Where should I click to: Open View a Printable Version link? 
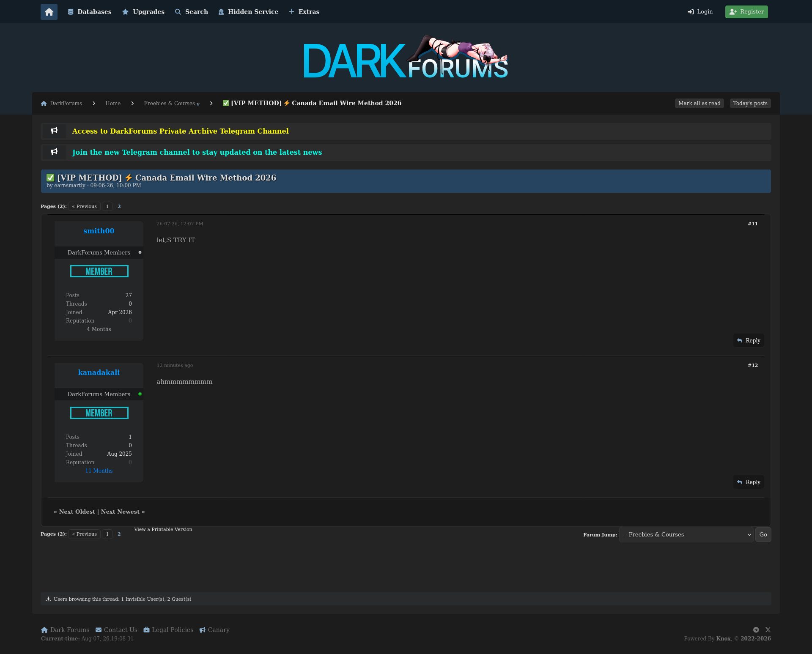click(x=163, y=529)
